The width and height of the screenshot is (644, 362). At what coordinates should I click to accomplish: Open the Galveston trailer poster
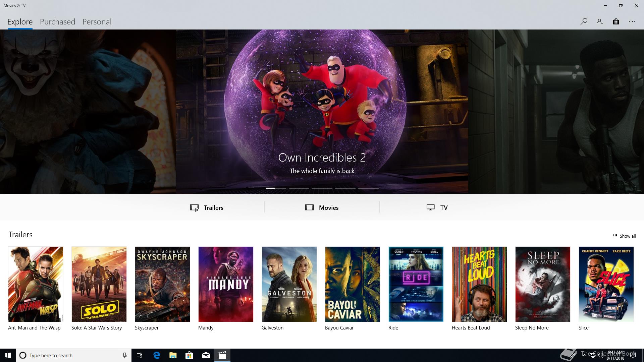pos(289,284)
